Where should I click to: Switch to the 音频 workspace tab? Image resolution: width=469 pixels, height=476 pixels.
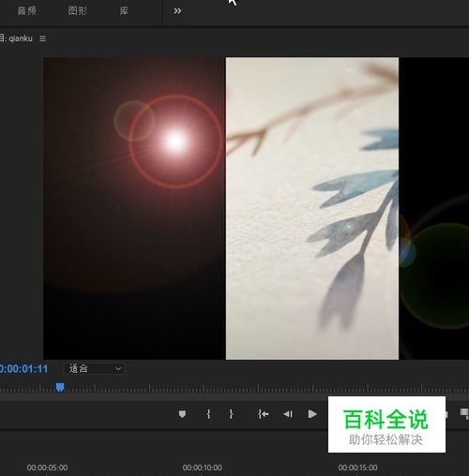(x=26, y=11)
